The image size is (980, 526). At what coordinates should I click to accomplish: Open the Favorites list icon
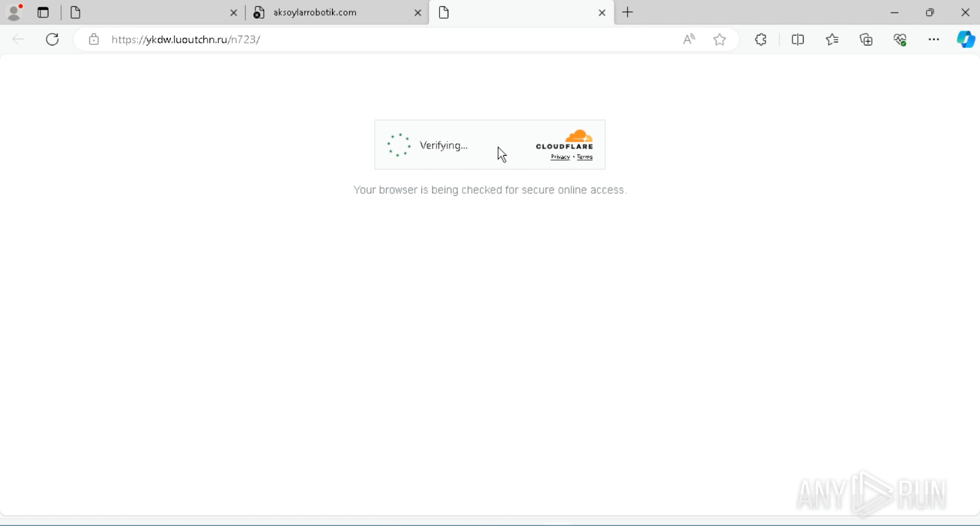(x=832, y=39)
